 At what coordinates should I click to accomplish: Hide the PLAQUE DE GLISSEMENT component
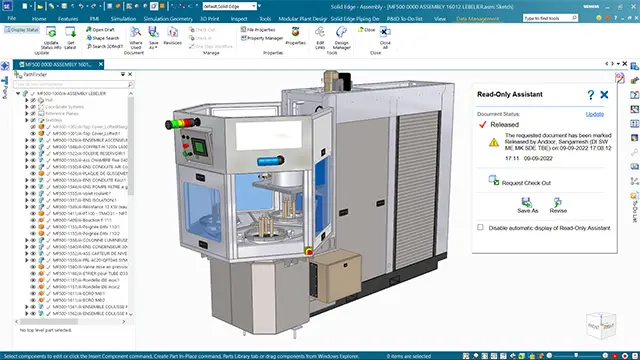pos(33,173)
